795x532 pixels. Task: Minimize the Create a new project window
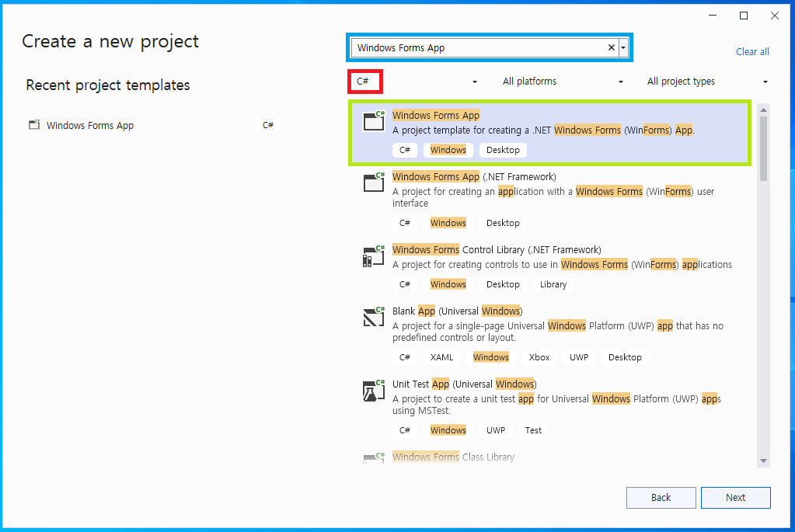pos(713,16)
